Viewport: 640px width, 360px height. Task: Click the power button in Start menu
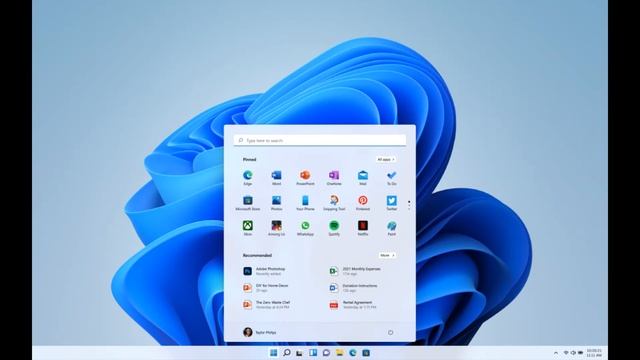391,333
